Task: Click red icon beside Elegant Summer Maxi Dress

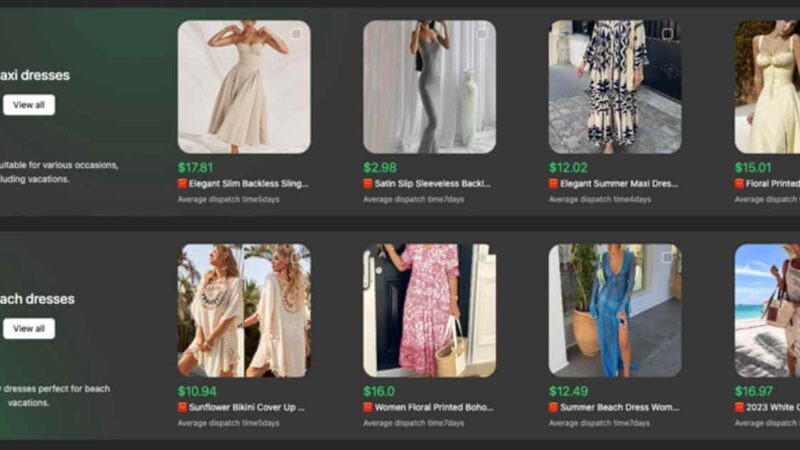Action: 554,184
